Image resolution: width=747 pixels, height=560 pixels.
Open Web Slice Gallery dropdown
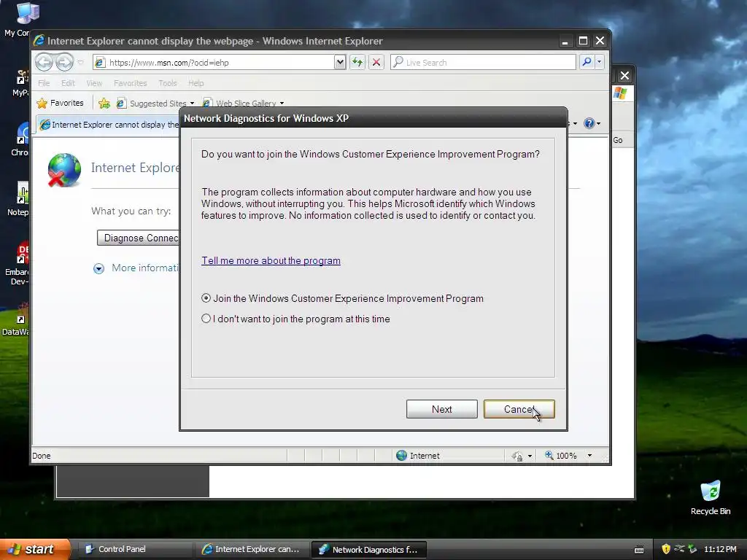coord(244,104)
